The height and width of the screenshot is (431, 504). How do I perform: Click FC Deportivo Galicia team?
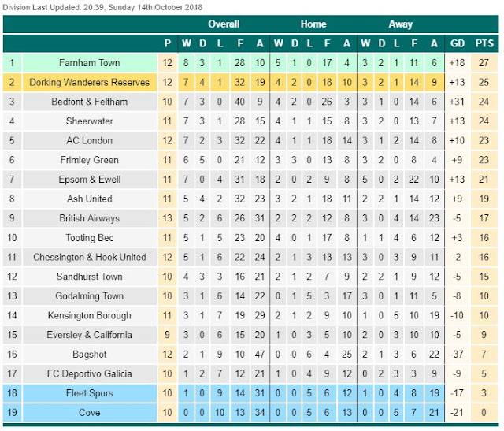(90, 373)
